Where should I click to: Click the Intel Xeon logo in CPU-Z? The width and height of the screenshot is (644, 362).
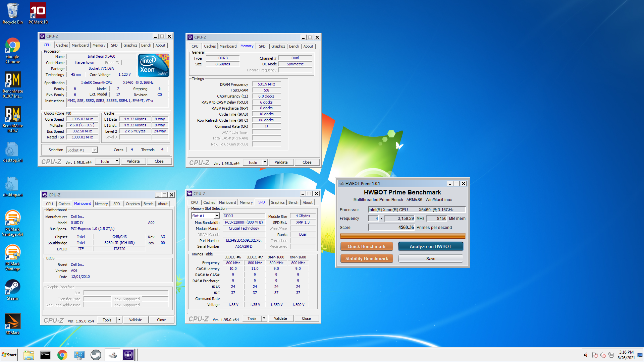click(x=154, y=65)
